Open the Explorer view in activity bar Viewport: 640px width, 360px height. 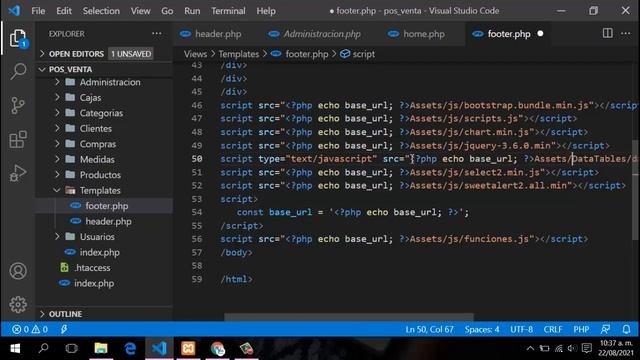click(x=18, y=38)
